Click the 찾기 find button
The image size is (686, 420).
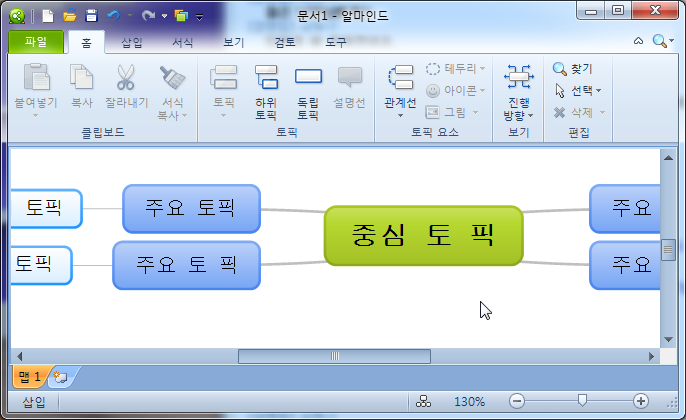[x=573, y=69]
